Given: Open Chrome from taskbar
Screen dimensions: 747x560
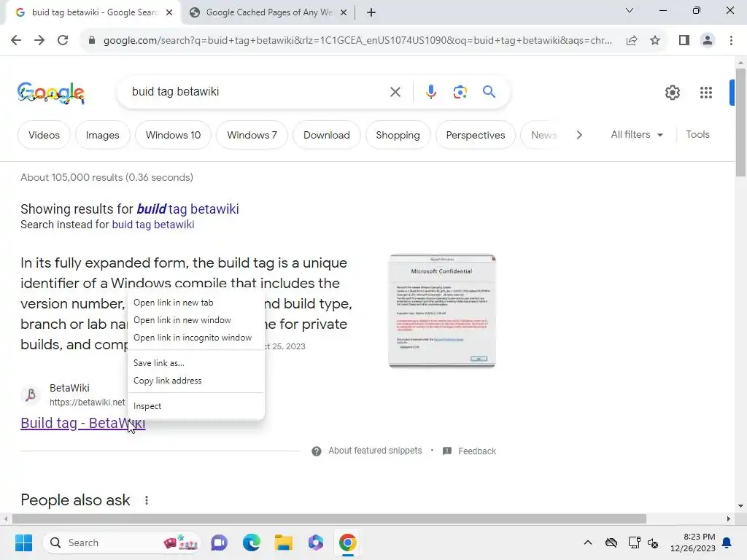Looking at the screenshot, I should 348,542.
